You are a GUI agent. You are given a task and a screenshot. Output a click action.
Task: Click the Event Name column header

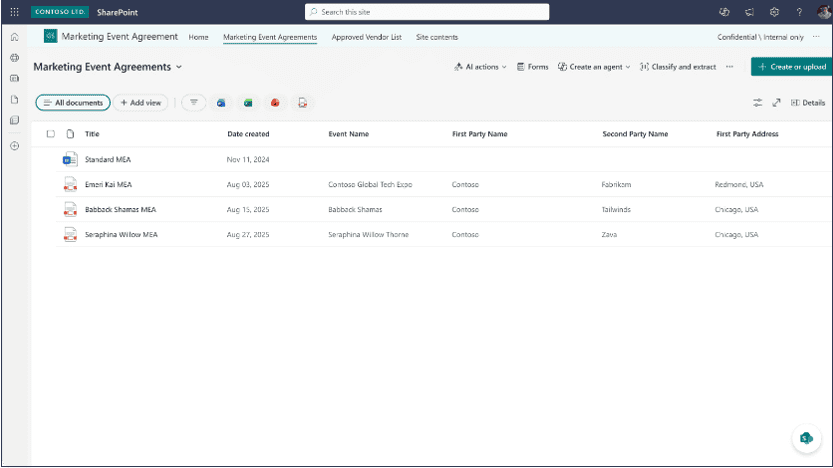click(348, 134)
